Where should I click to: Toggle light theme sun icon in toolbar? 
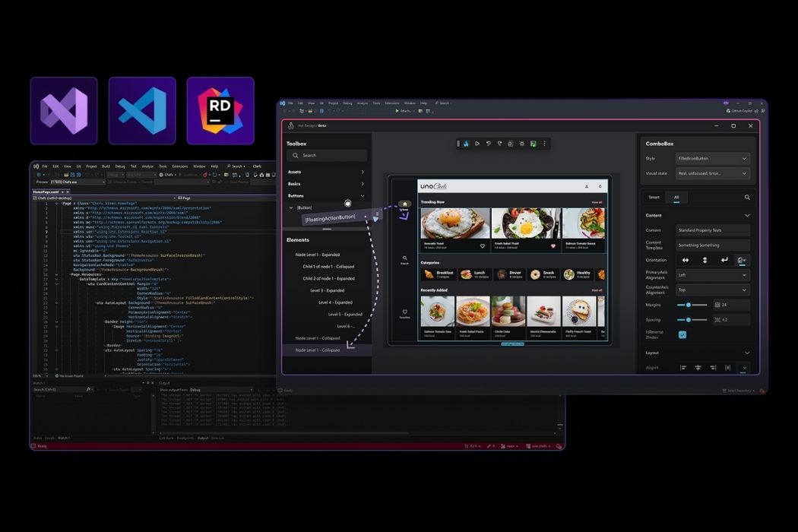pyautogui.click(x=521, y=144)
